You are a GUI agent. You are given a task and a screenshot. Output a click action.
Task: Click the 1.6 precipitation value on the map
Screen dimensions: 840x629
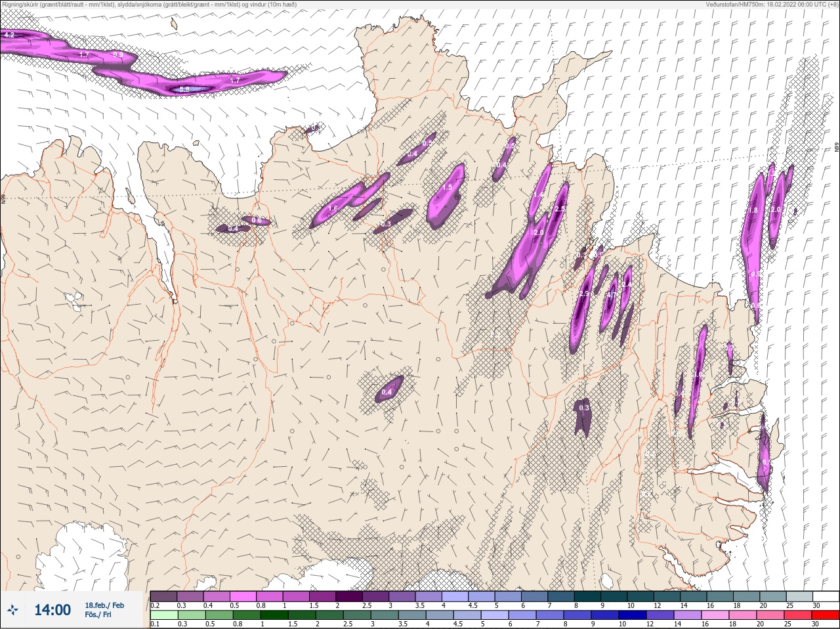click(x=333, y=209)
